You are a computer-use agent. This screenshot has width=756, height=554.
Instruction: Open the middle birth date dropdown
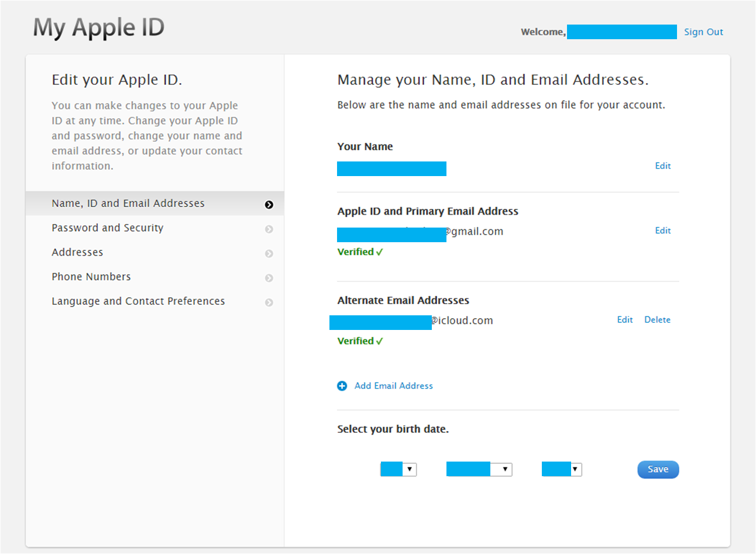(479, 469)
